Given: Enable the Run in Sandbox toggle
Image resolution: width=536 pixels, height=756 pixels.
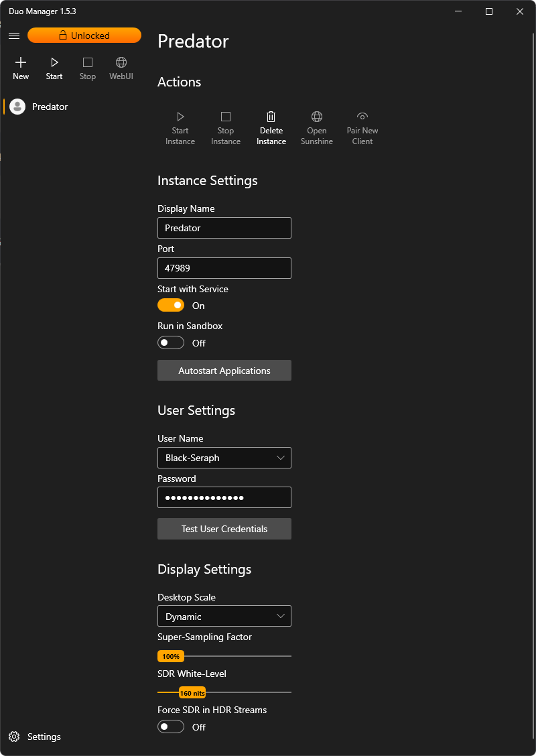Looking at the screenshot, I should click(171, 342).
